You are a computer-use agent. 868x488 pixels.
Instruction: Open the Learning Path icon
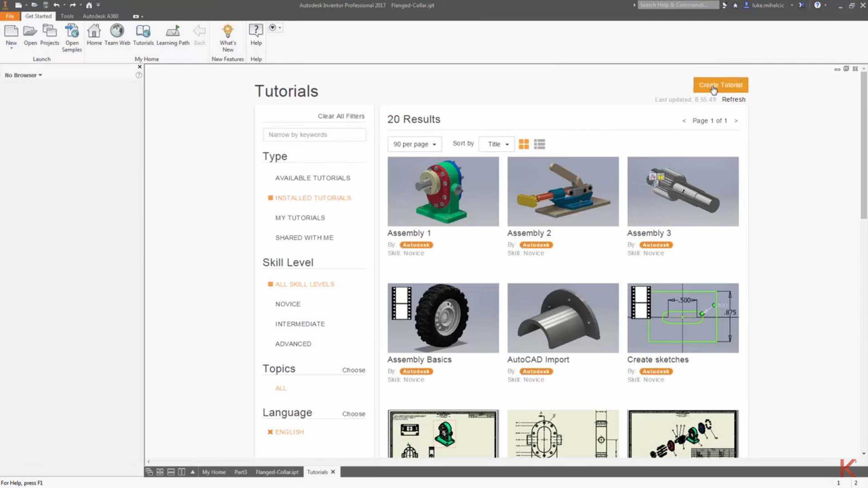pyautogui.click(x=173, y=31)
